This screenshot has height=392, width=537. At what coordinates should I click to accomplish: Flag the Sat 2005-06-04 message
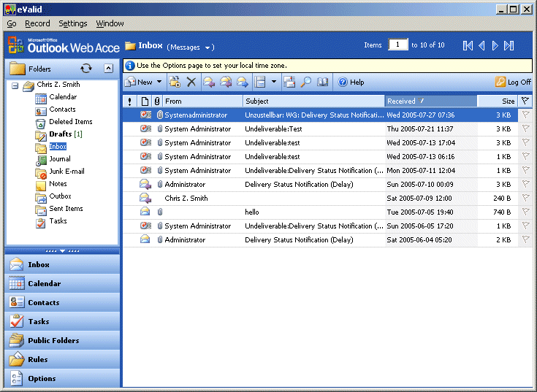point(525,239)
